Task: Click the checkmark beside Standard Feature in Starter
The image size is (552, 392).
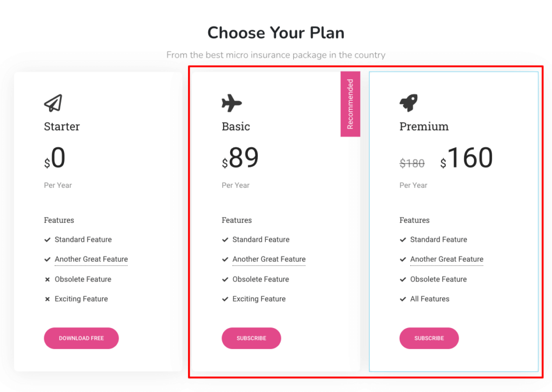Action: coord(47,239)
